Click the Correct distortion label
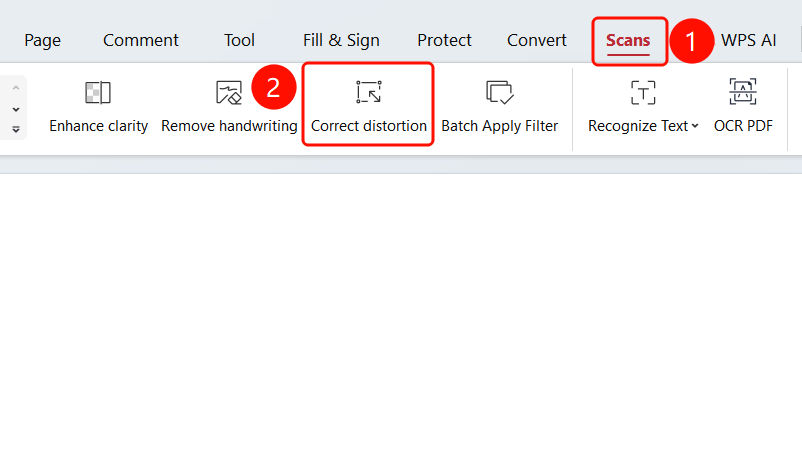802x451 pixels. pyautogui.click(x=369, y=126)
